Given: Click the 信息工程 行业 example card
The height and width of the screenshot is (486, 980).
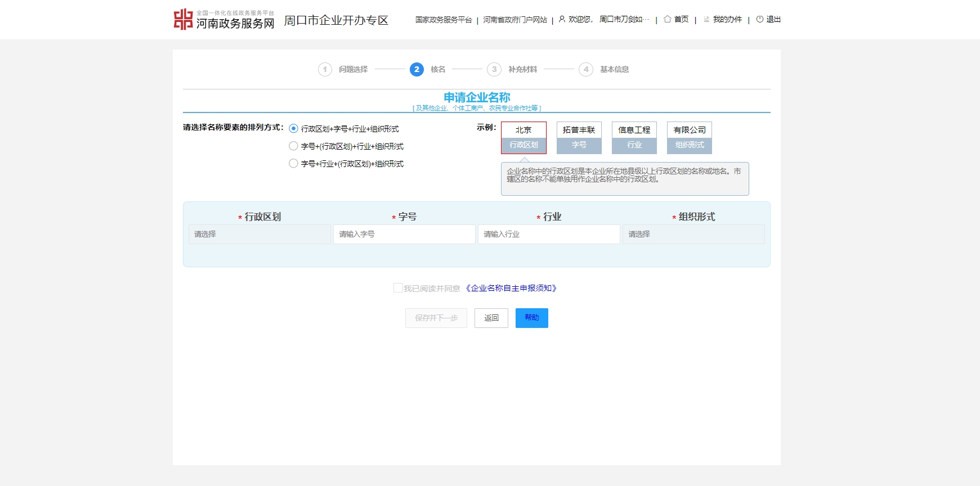Looking at the screenshot, I should (x=634, y=138).
